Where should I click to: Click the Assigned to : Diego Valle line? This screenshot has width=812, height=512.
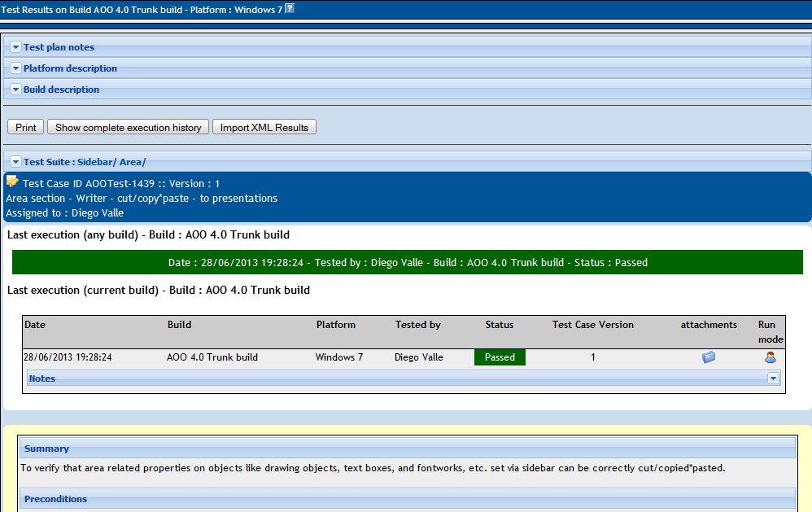(65, 213)
